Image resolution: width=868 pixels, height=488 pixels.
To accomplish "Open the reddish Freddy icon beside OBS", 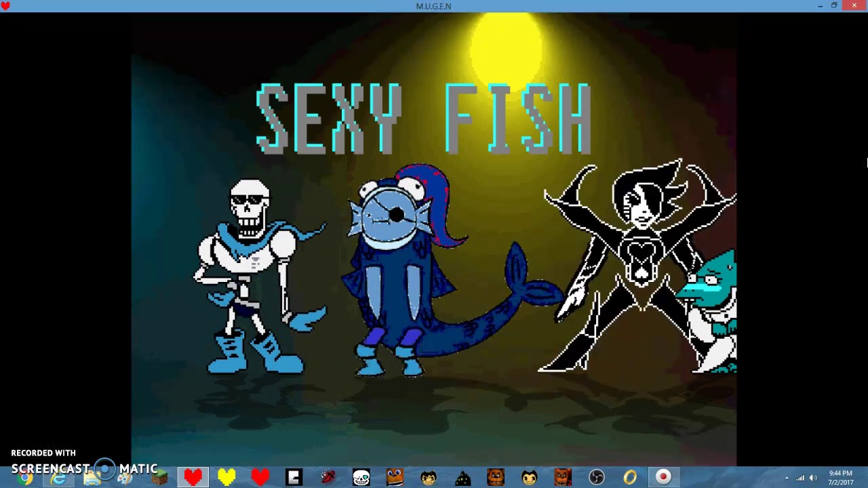I will pyautogui.click(x=563, y=477).
